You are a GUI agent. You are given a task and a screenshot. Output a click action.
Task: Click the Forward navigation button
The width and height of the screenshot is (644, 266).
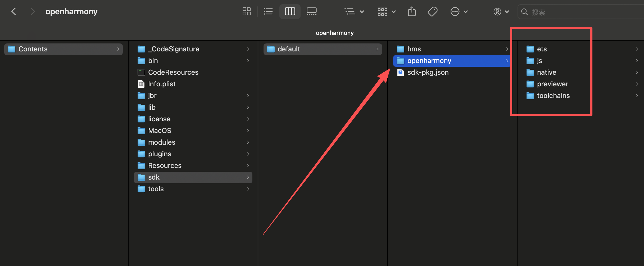[x=33, y=11]
